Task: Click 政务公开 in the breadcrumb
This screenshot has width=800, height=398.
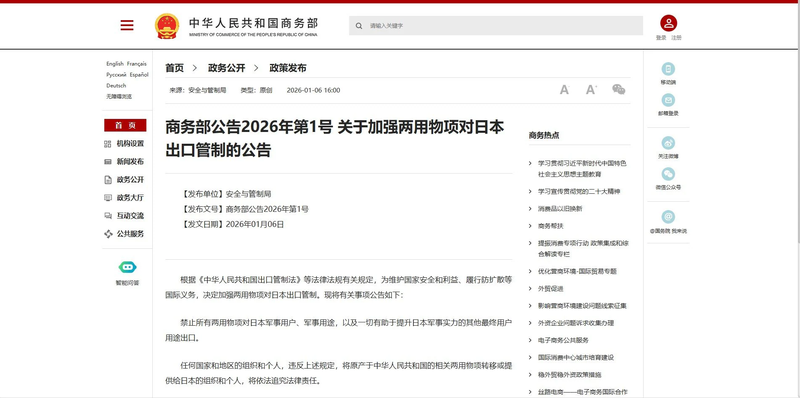Action: [x=227, y=68]
